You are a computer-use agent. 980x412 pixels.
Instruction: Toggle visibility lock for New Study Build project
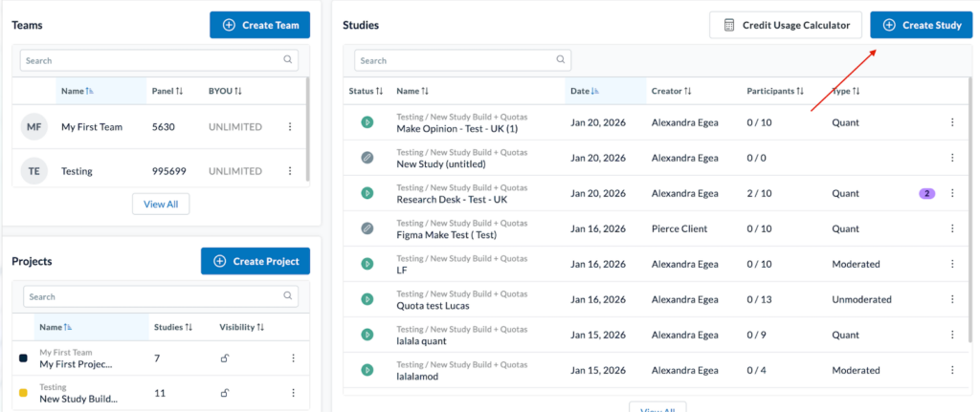click(226, 393)
